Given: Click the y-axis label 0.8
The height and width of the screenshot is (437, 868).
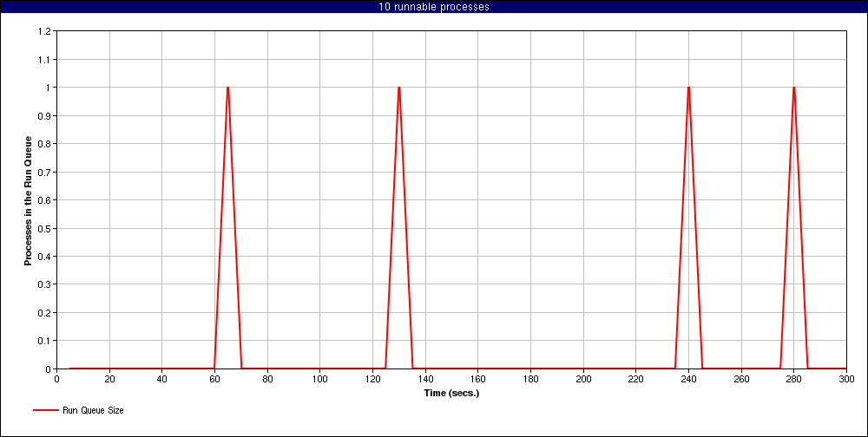Looking at the screenshot, I should [46, 144].
